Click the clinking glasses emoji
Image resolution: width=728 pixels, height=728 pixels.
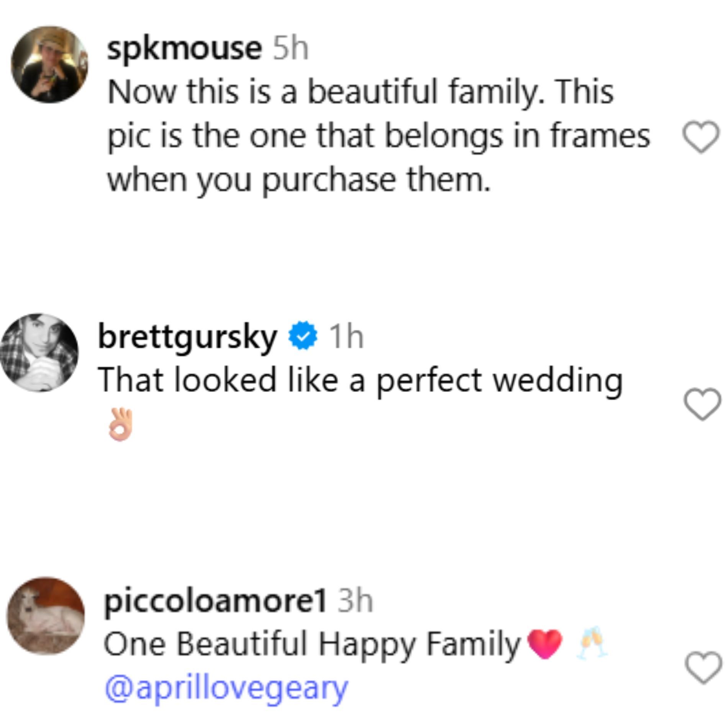click(592, 643)
